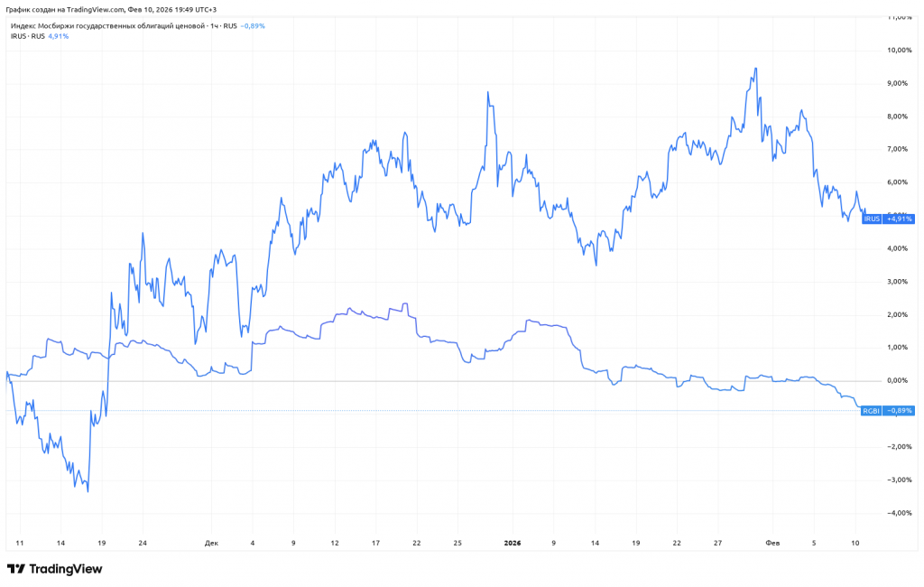Select the bond index legend title
924x587 pixels.
click(x=115, y=26)
